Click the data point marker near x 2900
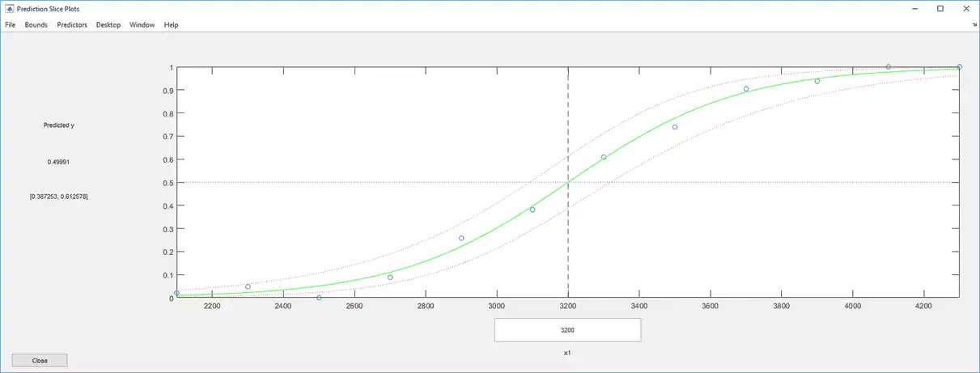980x373 pixels. tap(461, 238)
